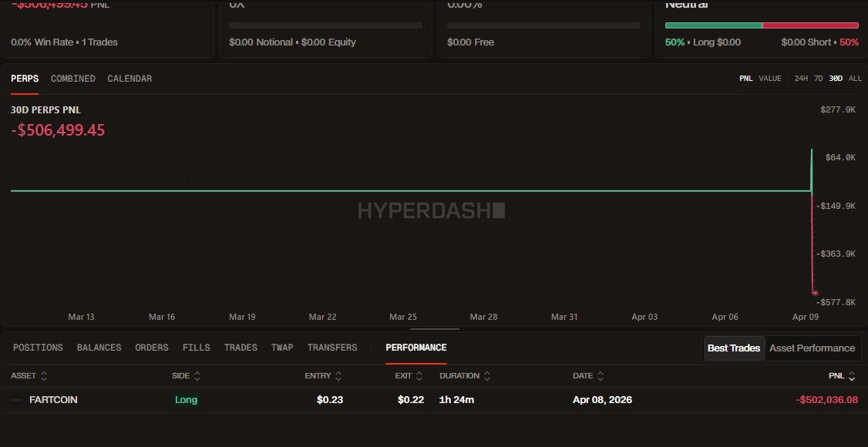Select the 30D chart range
868x447 pixels.
[836, 79]
